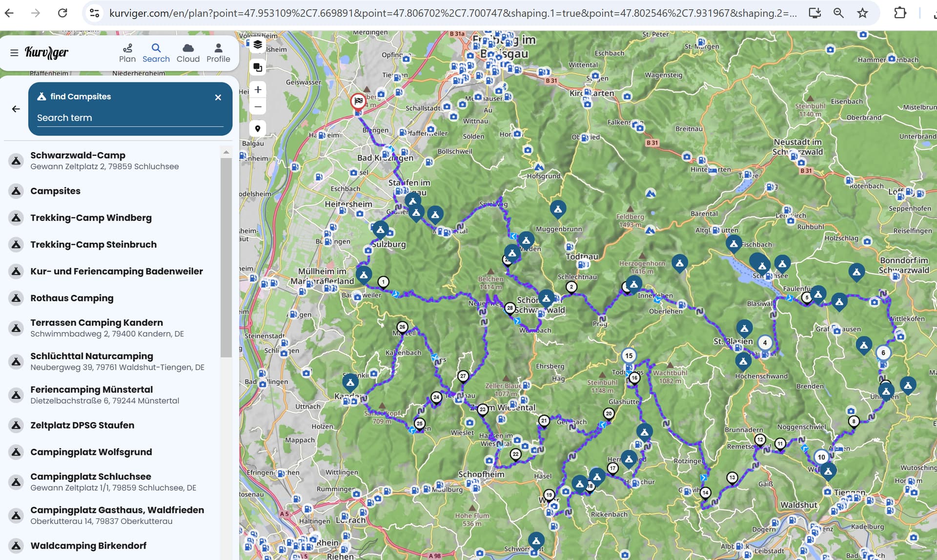Click the route destination flag marker

point(359,101)
